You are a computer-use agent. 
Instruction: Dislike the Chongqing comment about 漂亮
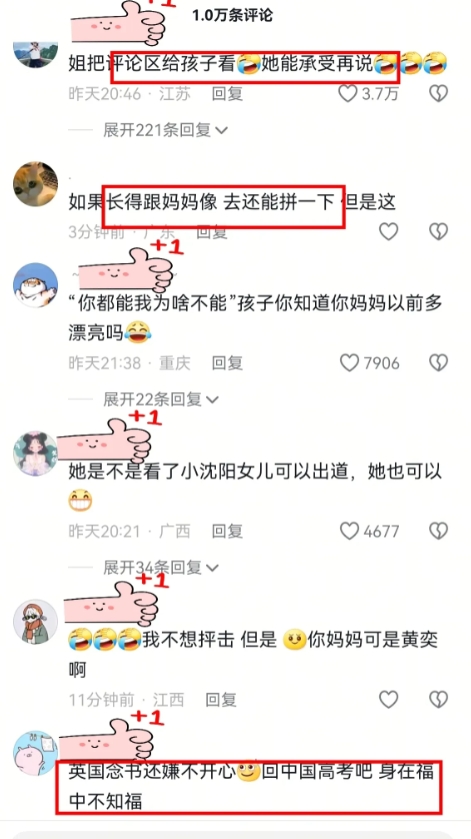(x=438, y=363)
